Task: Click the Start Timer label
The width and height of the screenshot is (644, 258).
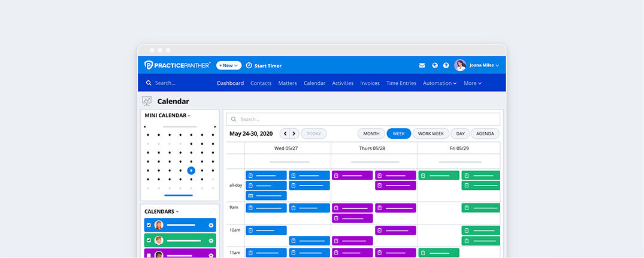Action: tap(268, 66)
